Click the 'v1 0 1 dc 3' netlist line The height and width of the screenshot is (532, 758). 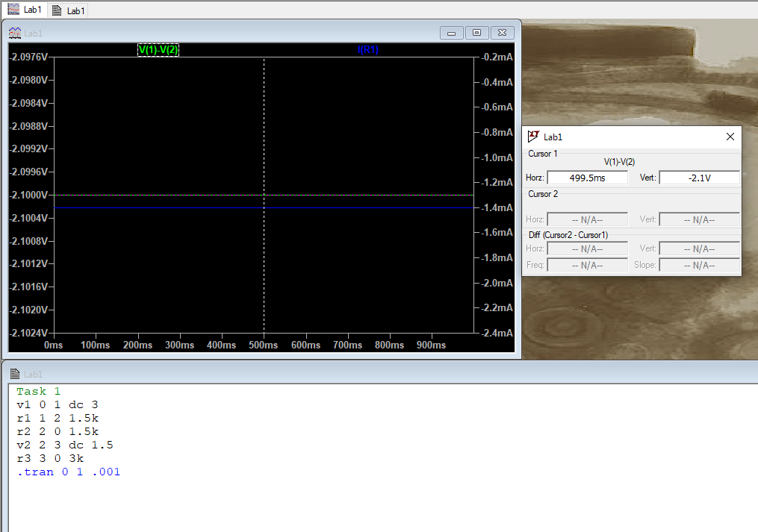pos(57,404)
